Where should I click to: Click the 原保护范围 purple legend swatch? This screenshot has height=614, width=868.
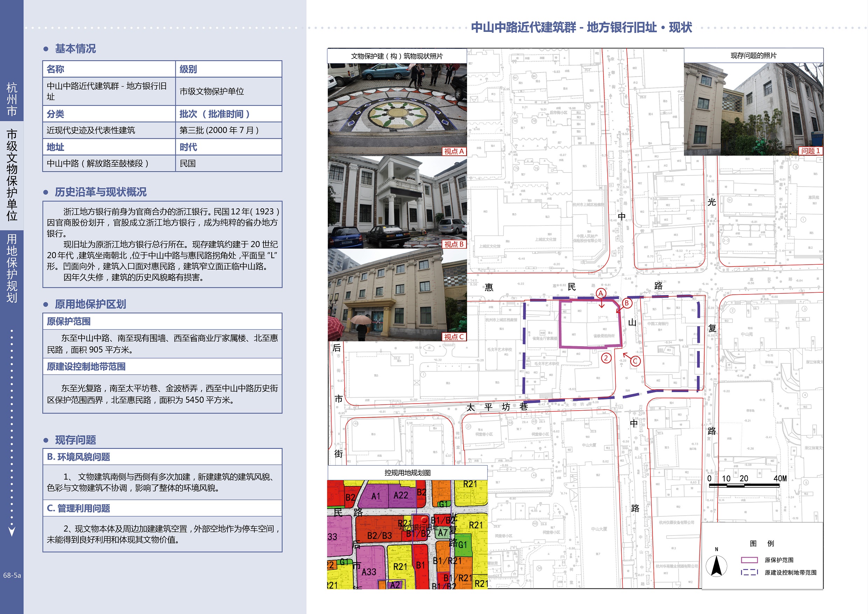pos(749,560)
